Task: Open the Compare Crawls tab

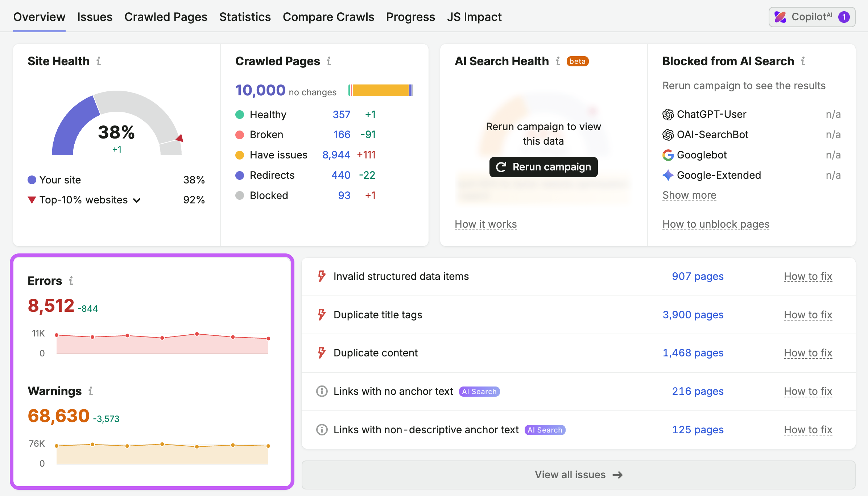Action: pyautogui.click(x=328, y=17)
